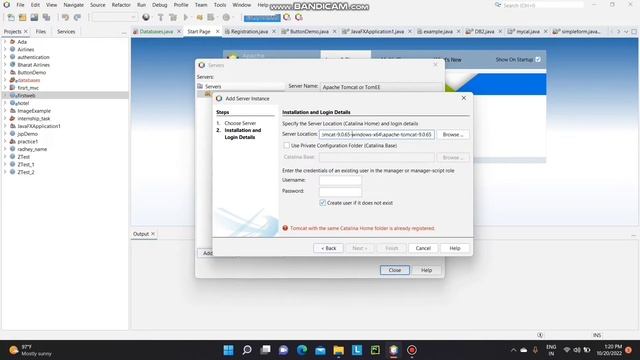640x360 pixels.
Task: Select the radhey_name project in tree
Action: coord(32,149)
